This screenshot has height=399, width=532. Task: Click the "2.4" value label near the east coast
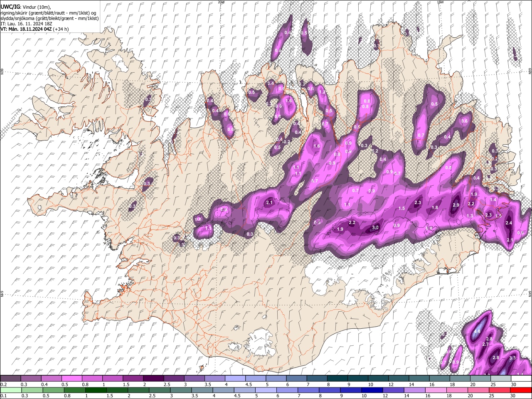(x=509, y=223)
